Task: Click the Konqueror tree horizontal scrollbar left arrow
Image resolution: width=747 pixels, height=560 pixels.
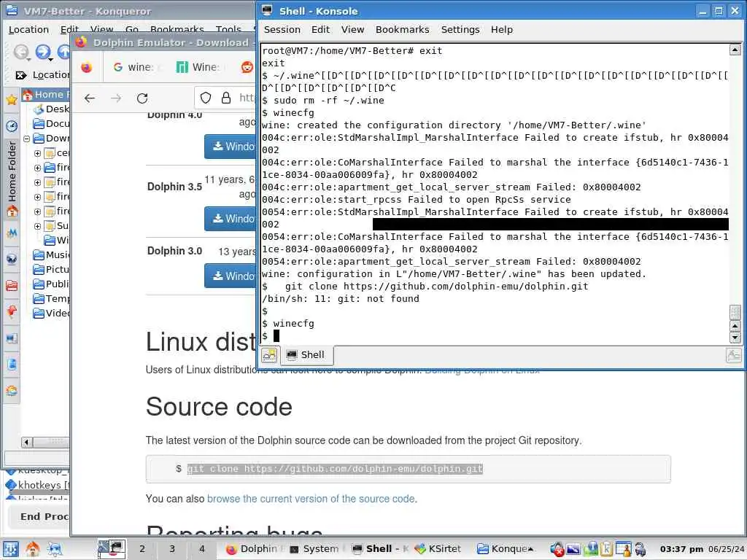Action: pyautogui.click(x=27, y=443)
